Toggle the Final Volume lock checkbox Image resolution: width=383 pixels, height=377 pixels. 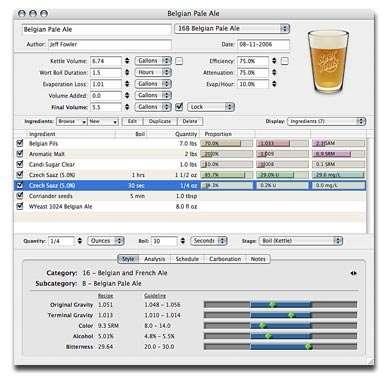coord(179,107)
